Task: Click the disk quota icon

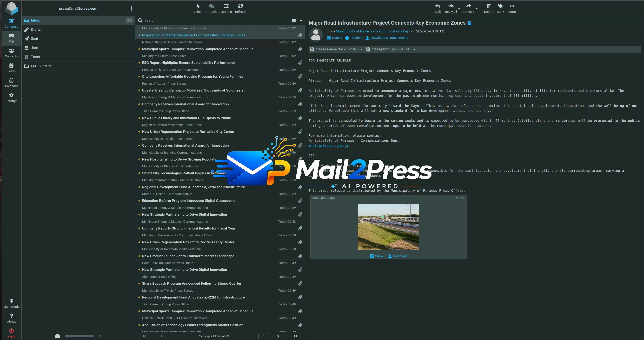Action: [x=57, y=336]
